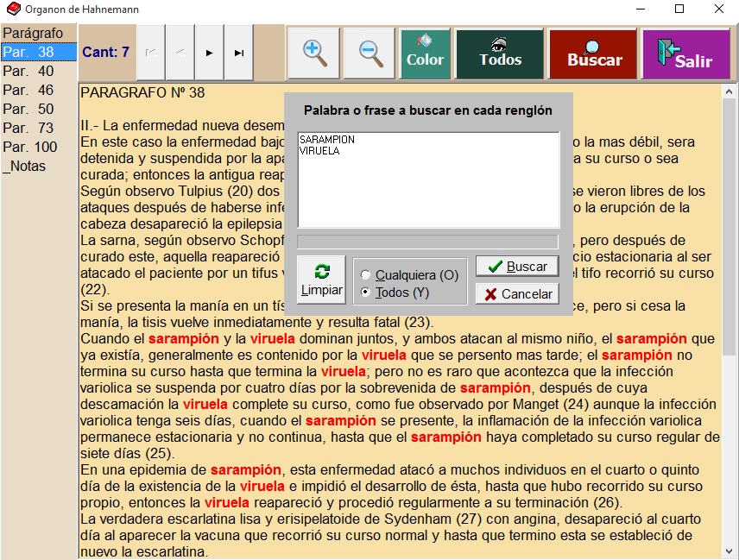Screen dimensions: 739x560
Task: Select Par. 73 in the paragraph list
Action: [x=39, y=128]
